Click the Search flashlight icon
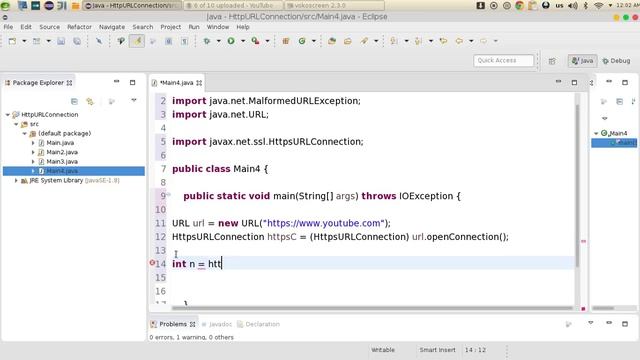Screen dimensions: 640x360 [x=364, y=41]
